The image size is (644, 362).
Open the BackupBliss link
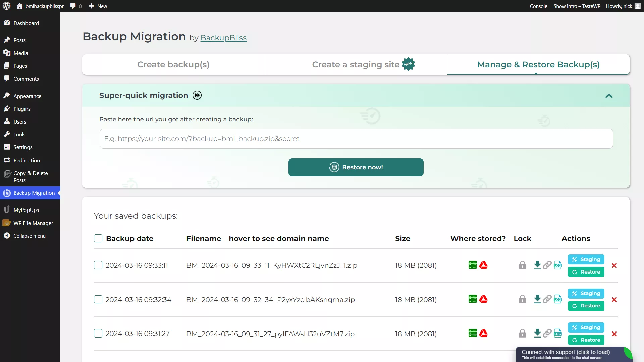point(223,38)
